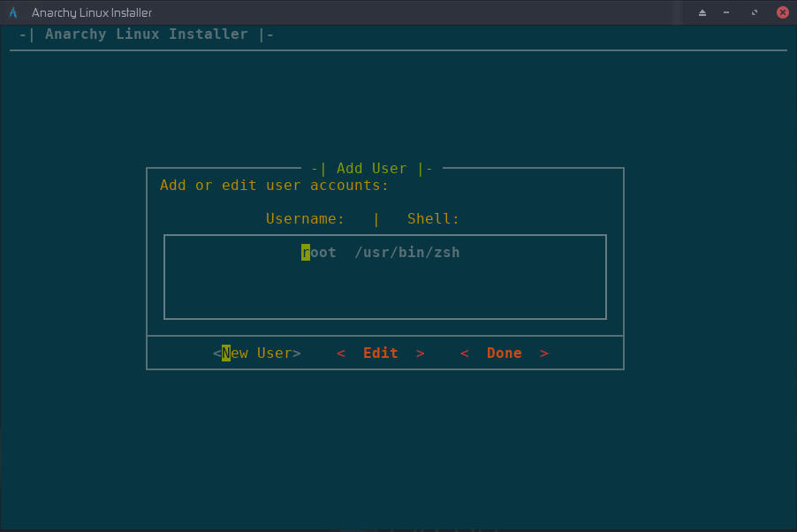Click the Anarchy Linux Installer header banner
The image size is (797, 532).
pos(147,34)
